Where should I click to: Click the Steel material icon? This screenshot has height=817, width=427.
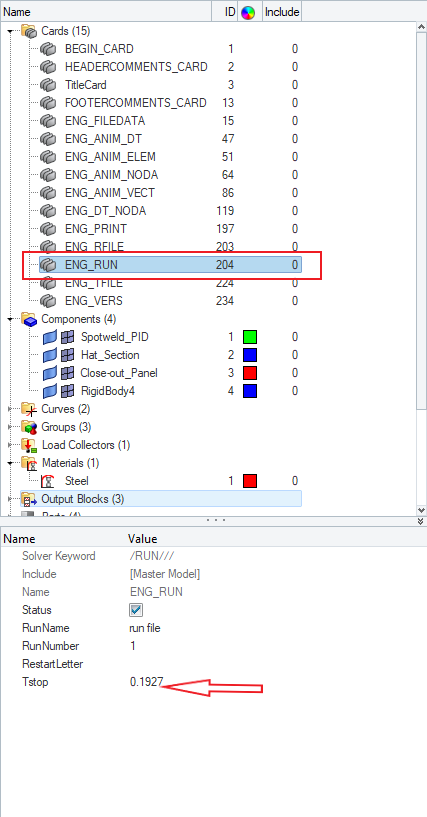[48, 481]
